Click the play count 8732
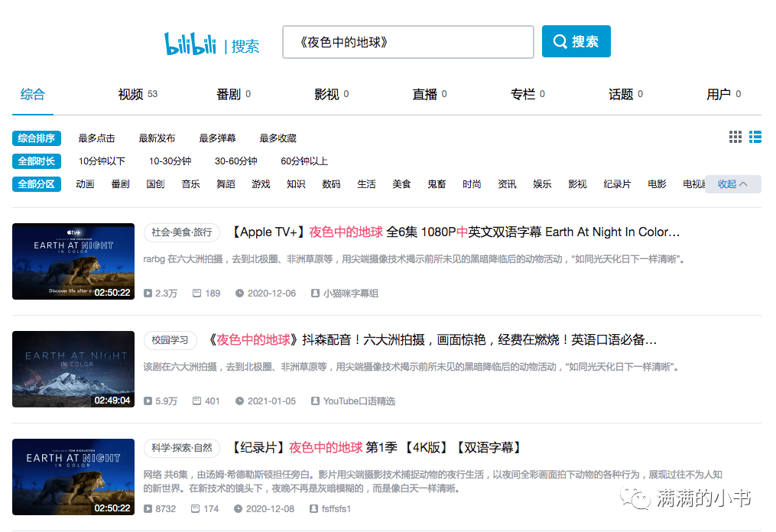The height and width of the screenshot is (532, 776). tap(160, 509)
